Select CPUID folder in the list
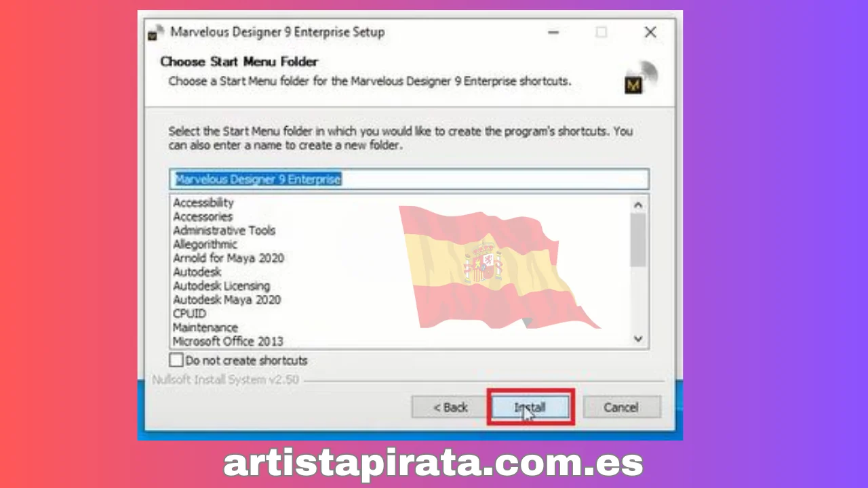Image resolution: width=868 pixels, height=488 pixels. tap(189, 314)
